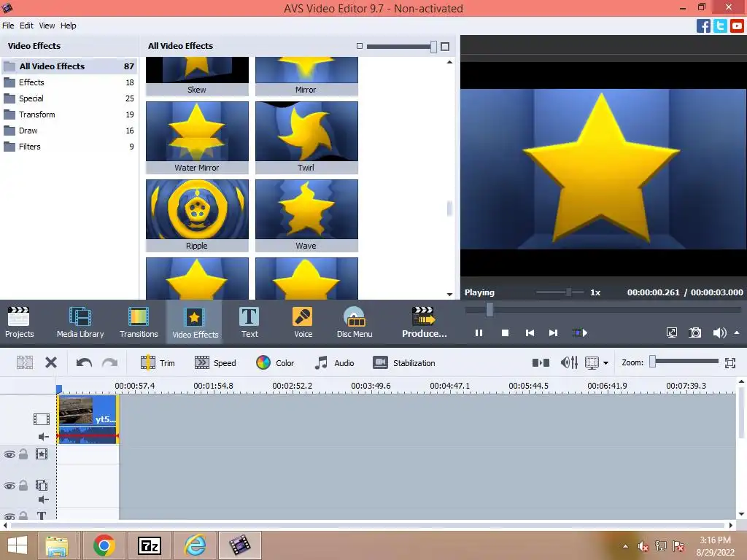Viewport: 747px width, 560px height.
Task: Select the Ripple effect
Action: click(x=197, y=215)
